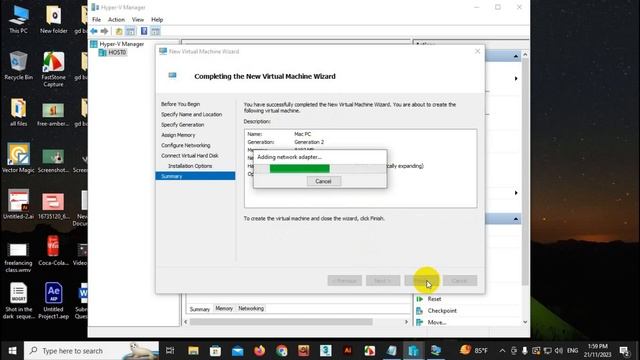Click the Reset action icon
The image size is (640, 360).
click(x=420, y=299)
